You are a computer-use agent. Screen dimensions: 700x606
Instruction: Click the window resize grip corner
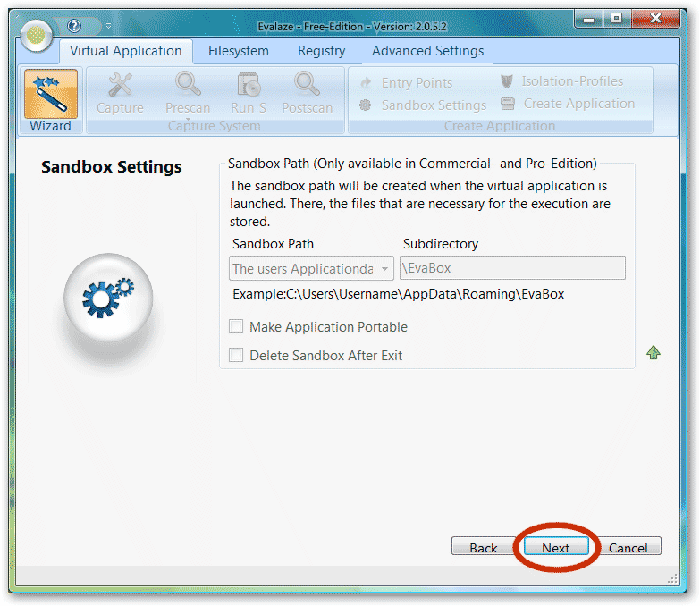click(672, 579)
